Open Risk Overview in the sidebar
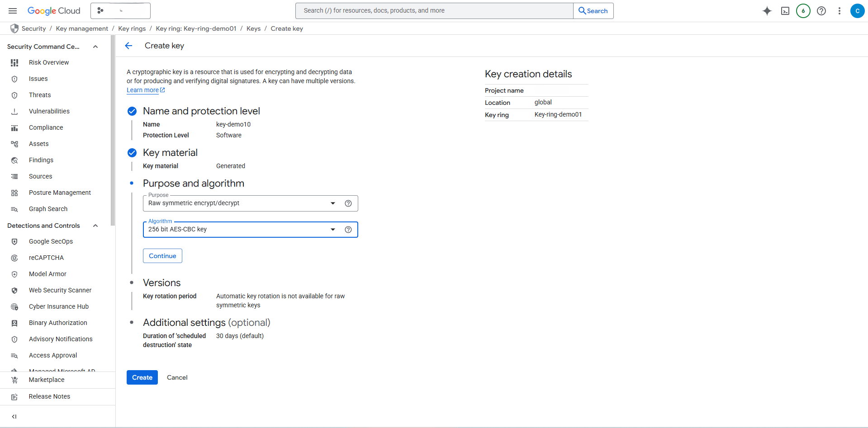 pyautogui.click(x=48, y=62)
